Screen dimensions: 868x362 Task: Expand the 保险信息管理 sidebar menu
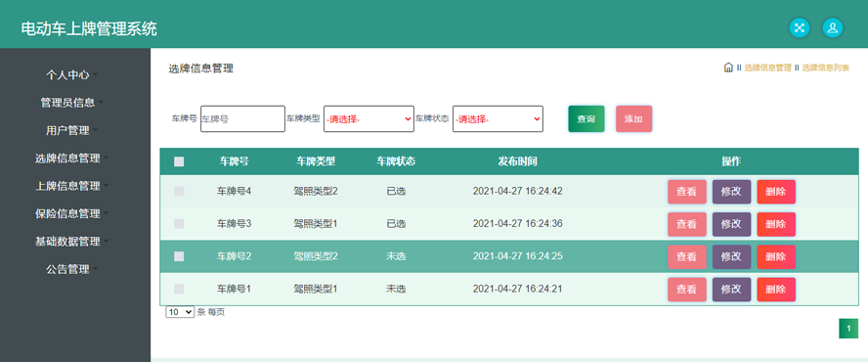[x=72, y=214]
